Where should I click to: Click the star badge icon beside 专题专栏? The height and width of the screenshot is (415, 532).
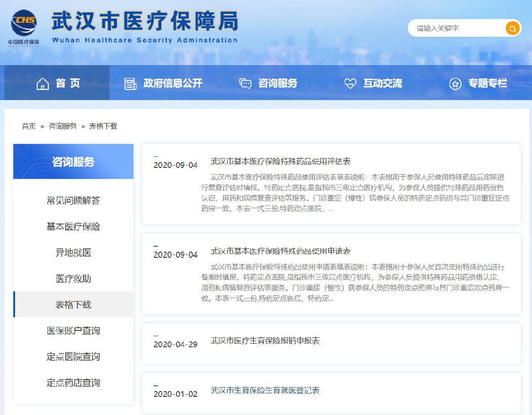tap(455, 83)
